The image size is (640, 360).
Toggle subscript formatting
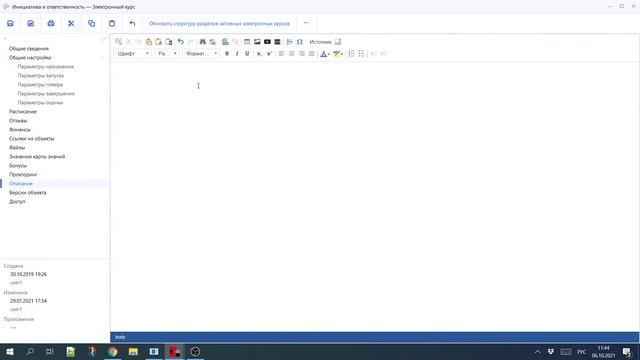(x=259, y=53)
